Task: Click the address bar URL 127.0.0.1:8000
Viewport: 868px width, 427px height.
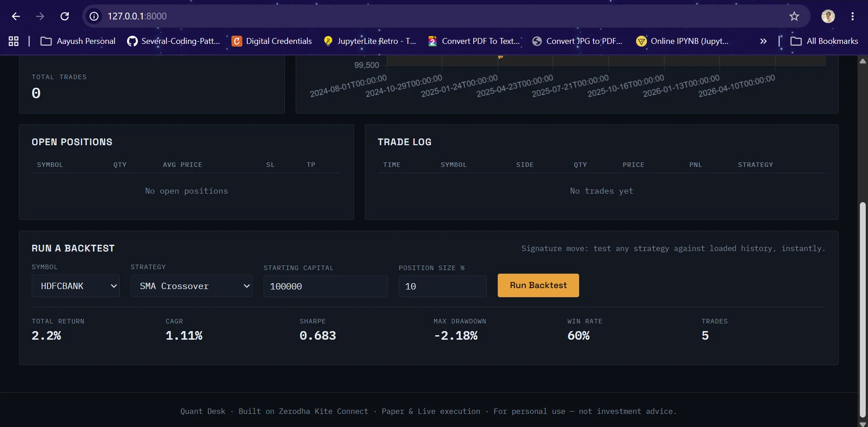Action: (x=137, y=16)
